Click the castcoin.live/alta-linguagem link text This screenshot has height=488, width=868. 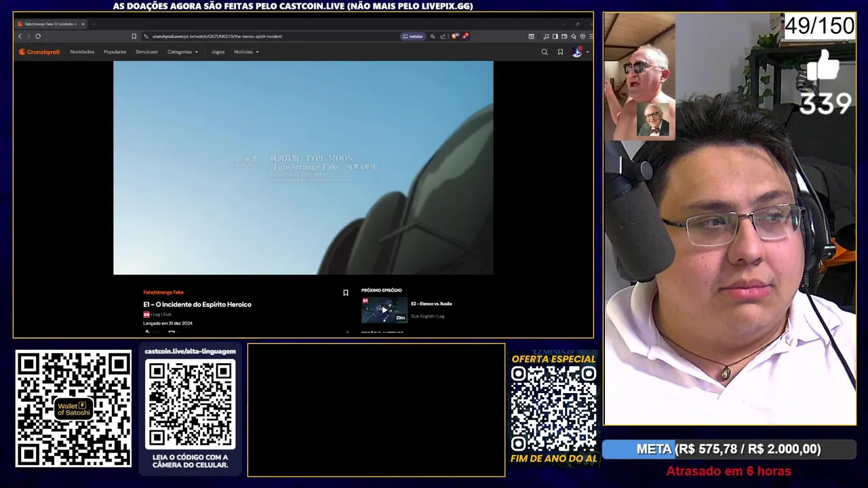pyautogui.click(x=190, y=351)
